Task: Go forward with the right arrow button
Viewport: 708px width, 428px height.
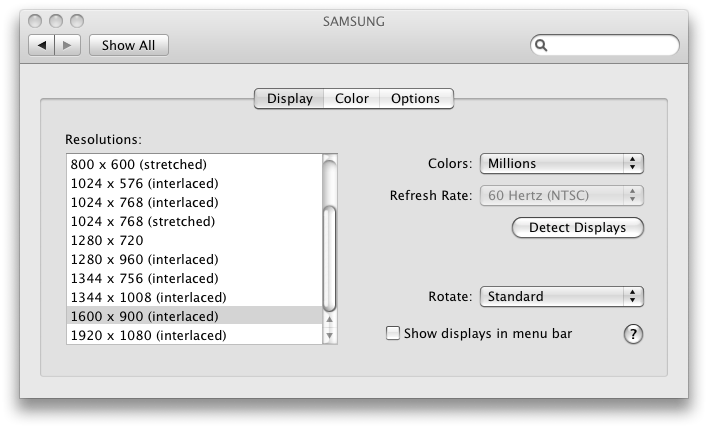Action: pyautogui.click(x=67, y=45)
